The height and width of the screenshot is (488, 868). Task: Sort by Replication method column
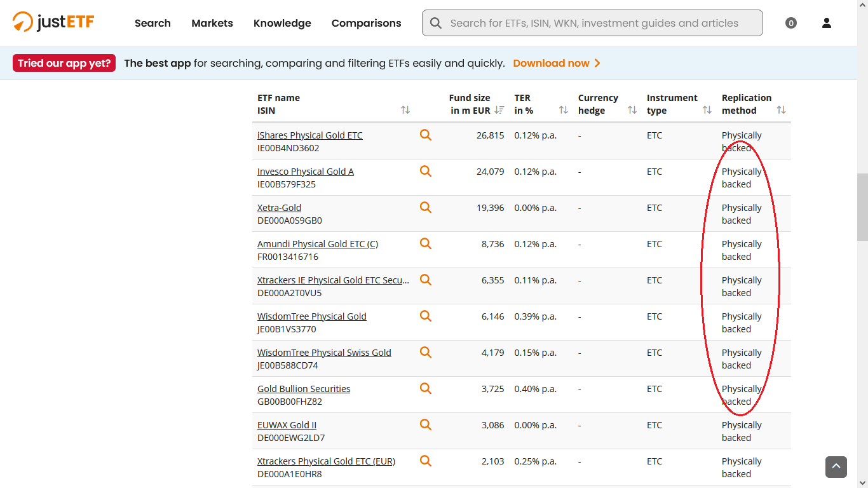[x=781, y=110]
